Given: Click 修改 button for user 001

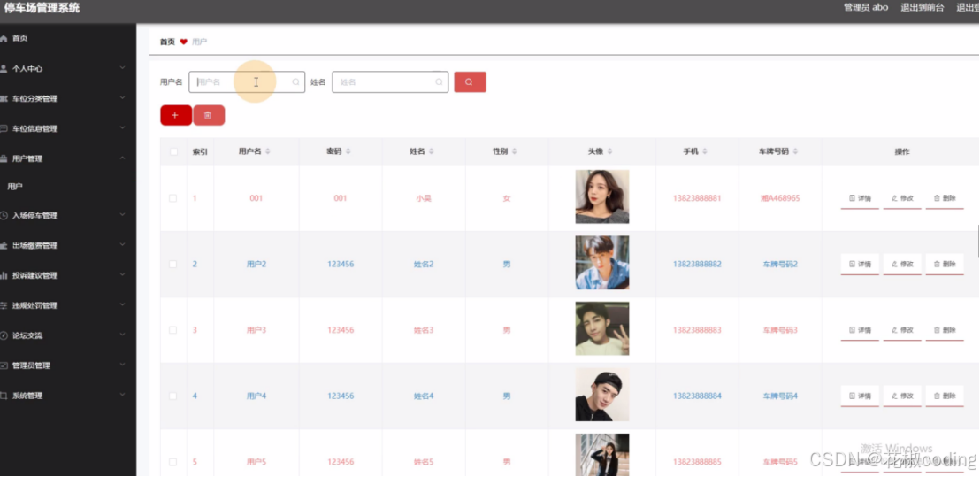Looking at the screenshot, I should click(x=902, y=198).
